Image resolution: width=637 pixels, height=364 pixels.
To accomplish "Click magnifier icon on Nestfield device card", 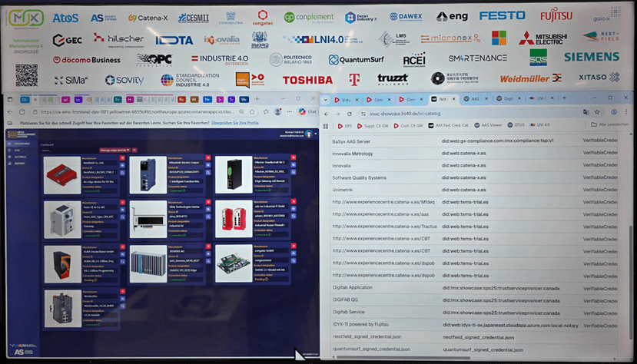I will point(122,173).
